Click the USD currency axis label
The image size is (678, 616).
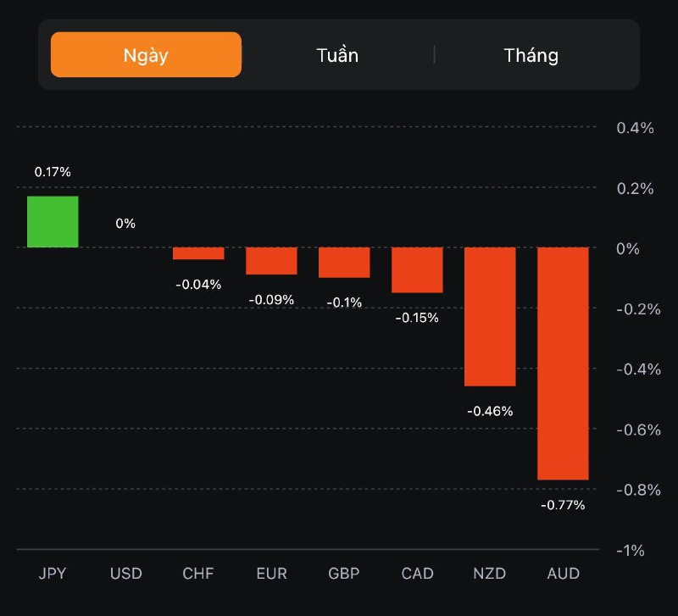coord(125,574)
